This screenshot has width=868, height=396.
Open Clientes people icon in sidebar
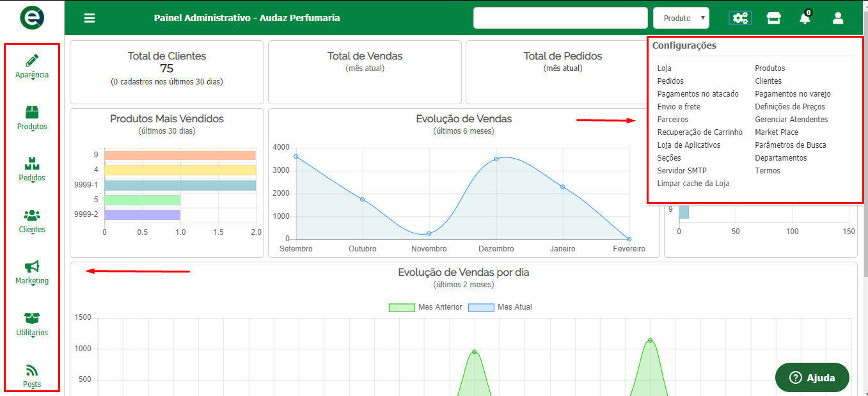[x=32, y=216]
